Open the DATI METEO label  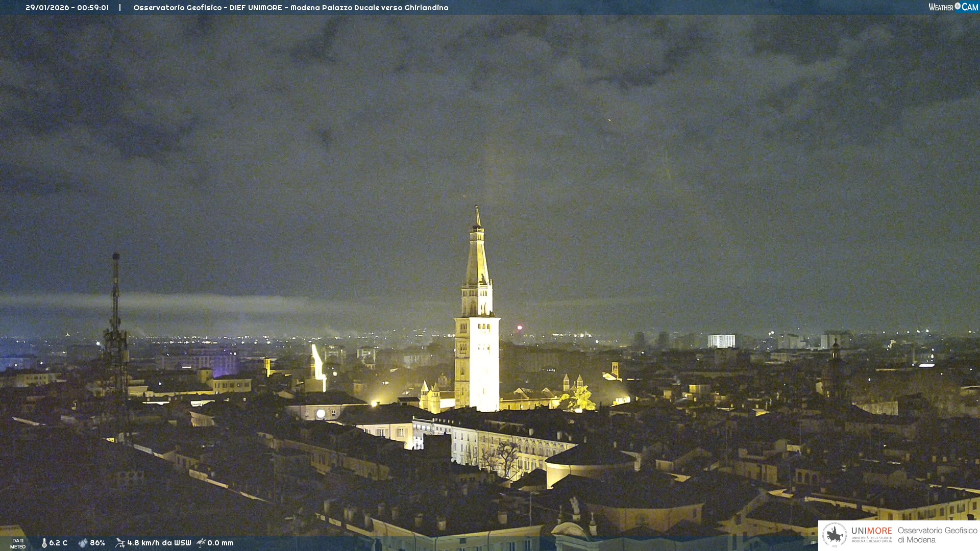click(18, 543)
